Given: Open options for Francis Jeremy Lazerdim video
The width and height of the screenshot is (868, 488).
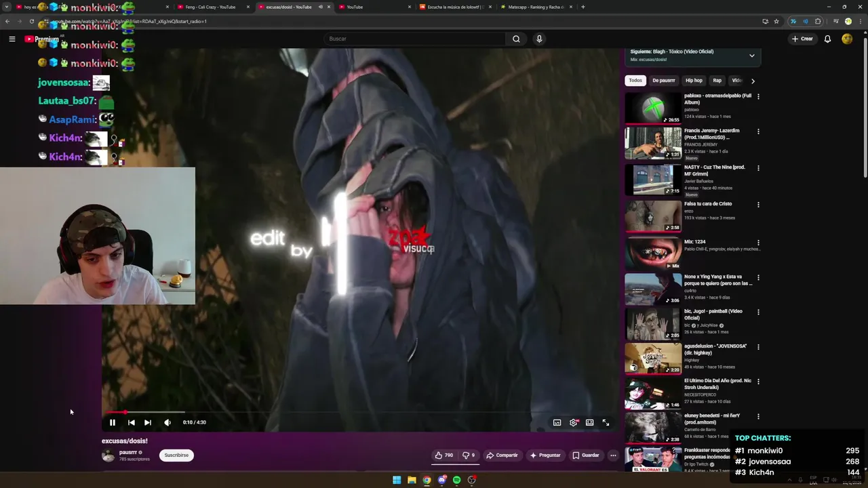Looking at the screenshot, I should [758, 131].
